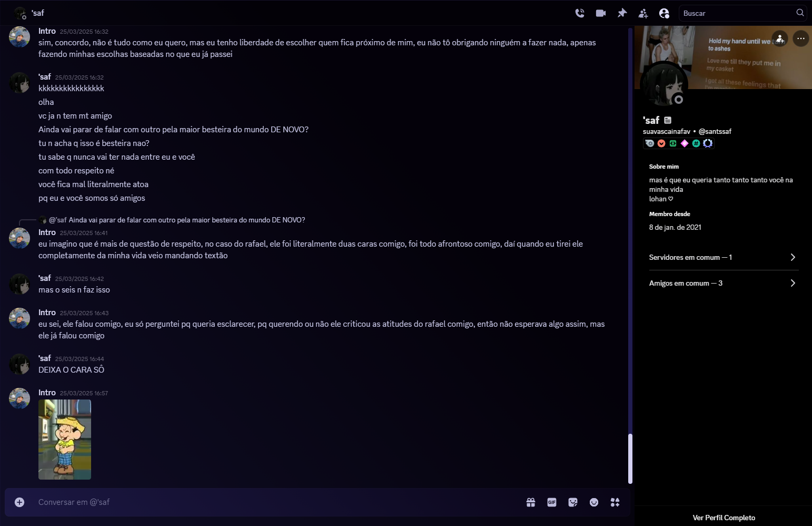
Task: Open the apps launcher icon
Action: pos(615,502)
